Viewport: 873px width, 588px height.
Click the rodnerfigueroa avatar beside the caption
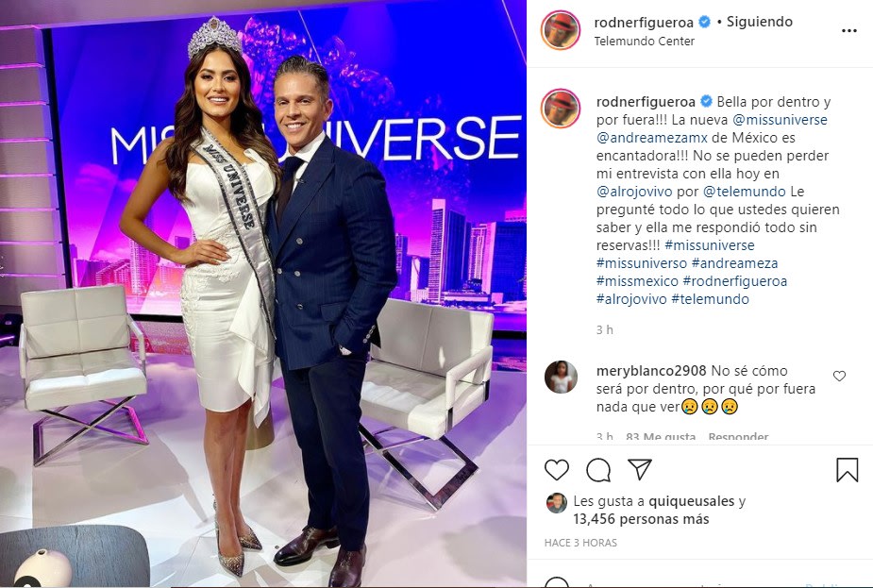560,108
